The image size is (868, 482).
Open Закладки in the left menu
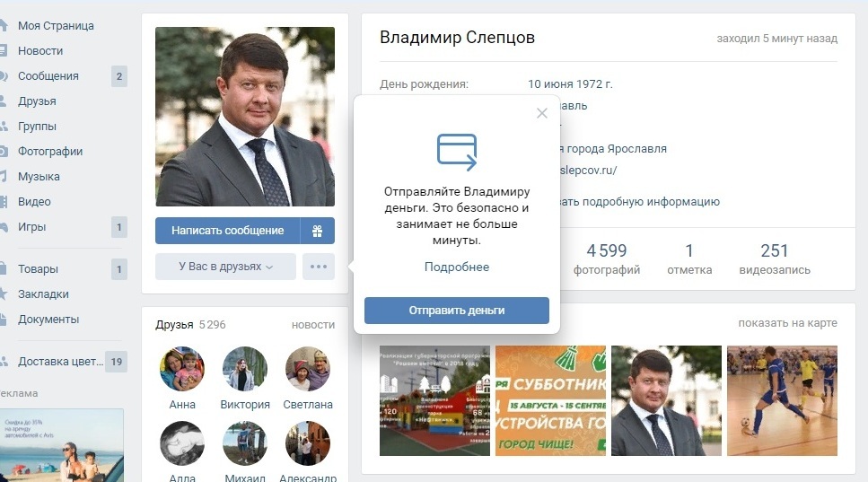point(43,294)
